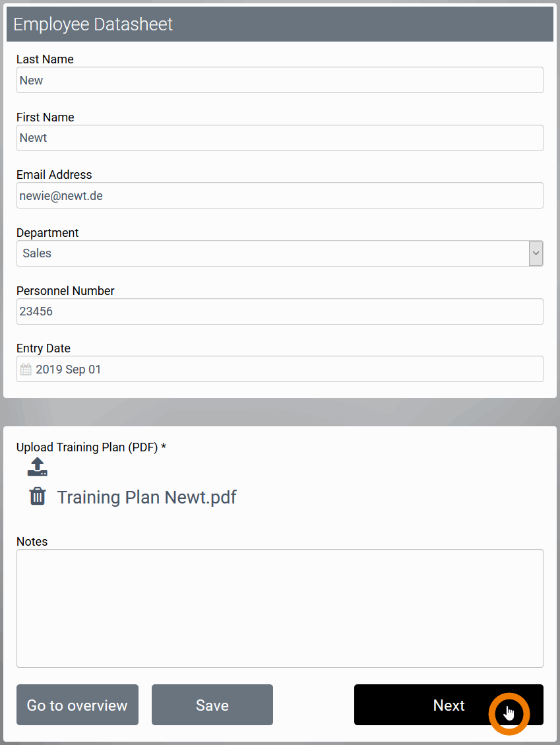Proceed with the Next button
The height and width of the screenshot is (745, 560).
click(x=449, y=705)
